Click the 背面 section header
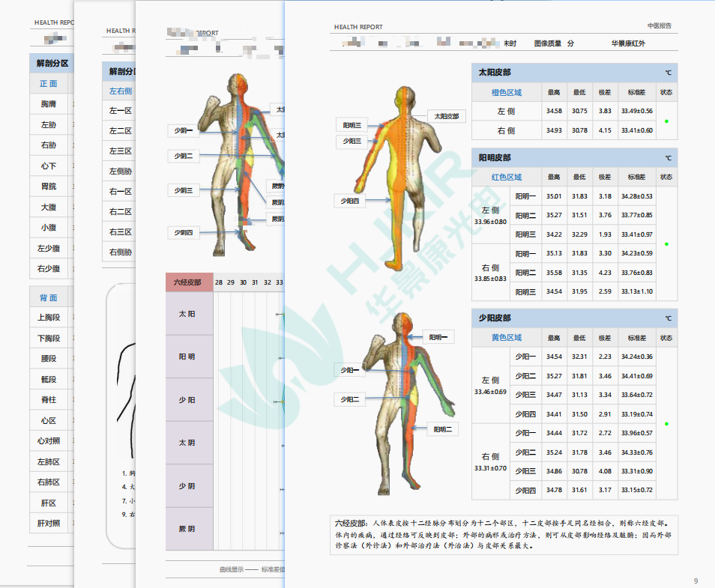Screen dimensions: 715x588 click(49, 298)
